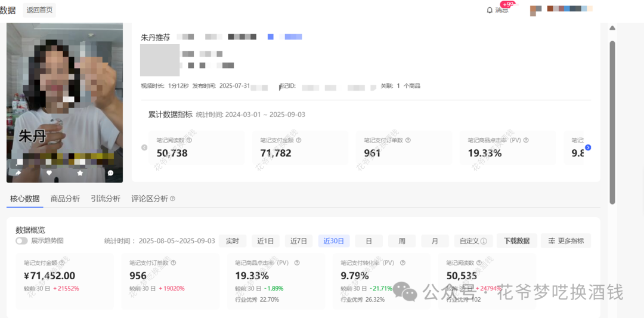Image resolution: width=644 pixels, height=318 pixels.
Task: Click the +21552% change value
Action: [x=66, y=288]
